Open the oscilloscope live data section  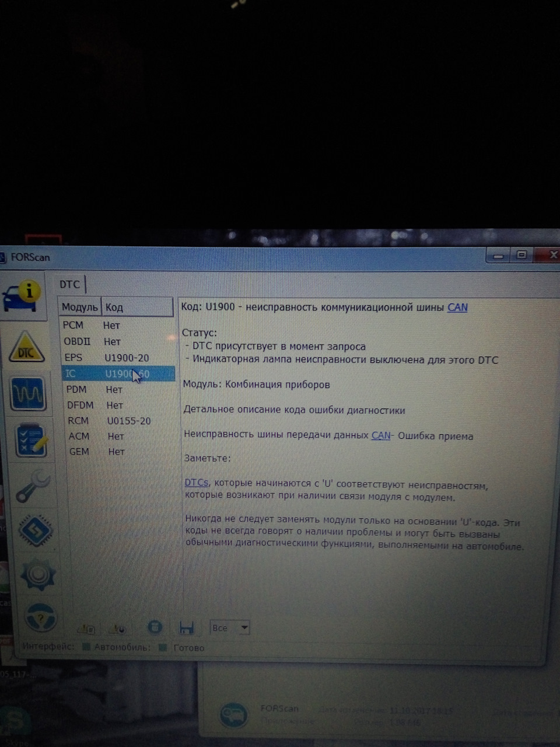(28, 393)
